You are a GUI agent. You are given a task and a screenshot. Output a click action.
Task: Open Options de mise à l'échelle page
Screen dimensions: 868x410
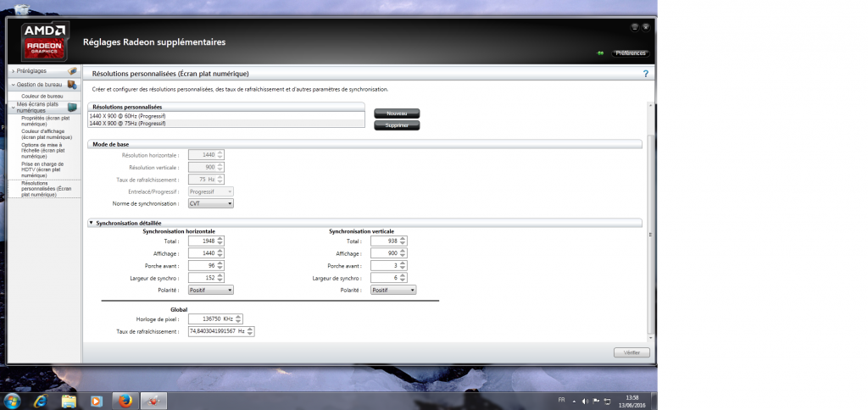pos(42,151)
